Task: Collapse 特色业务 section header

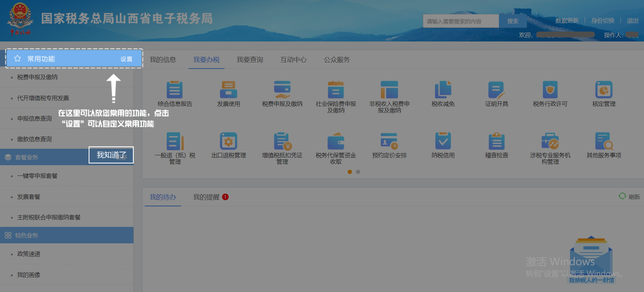Action: (67, 235)
